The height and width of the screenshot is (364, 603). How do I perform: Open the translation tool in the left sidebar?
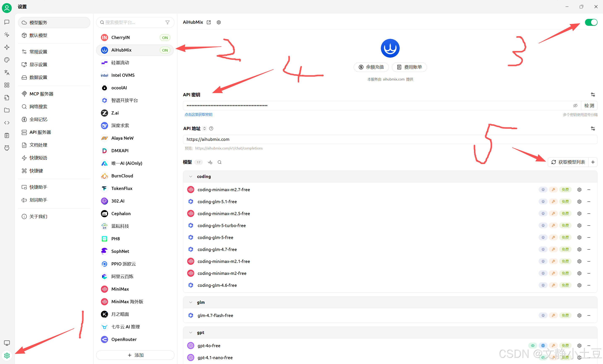pos(7,72)
